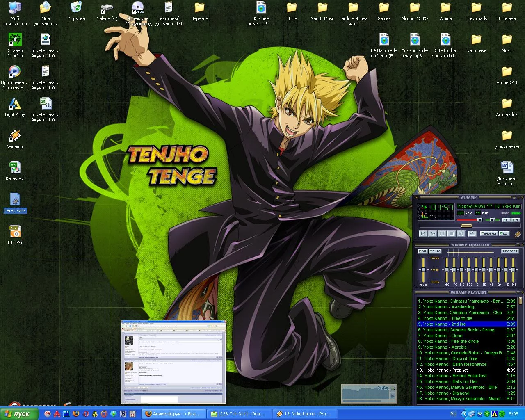Select 'Anime OST' folder icon
The image size is (525, 420).
pos(507,75)
